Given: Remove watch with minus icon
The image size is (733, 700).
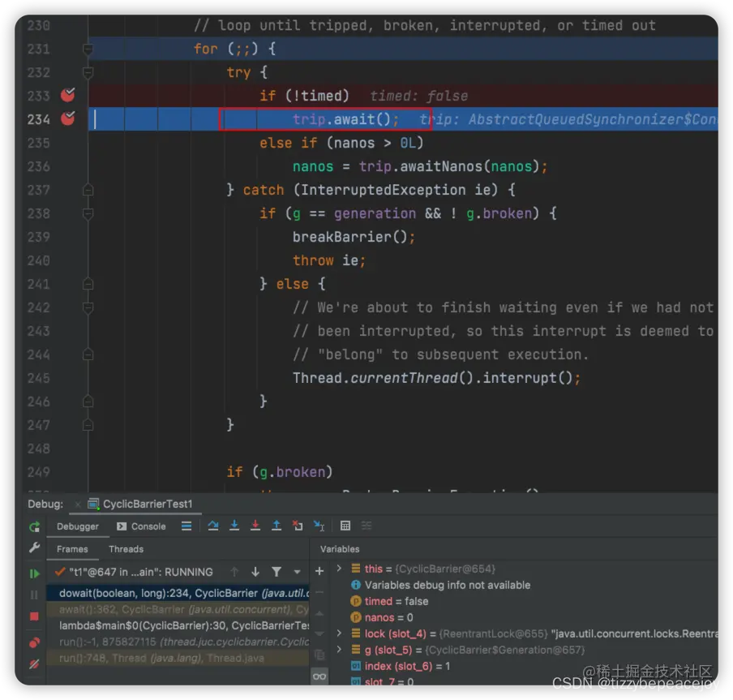Looking at the screenshot, I should (319, 592).
